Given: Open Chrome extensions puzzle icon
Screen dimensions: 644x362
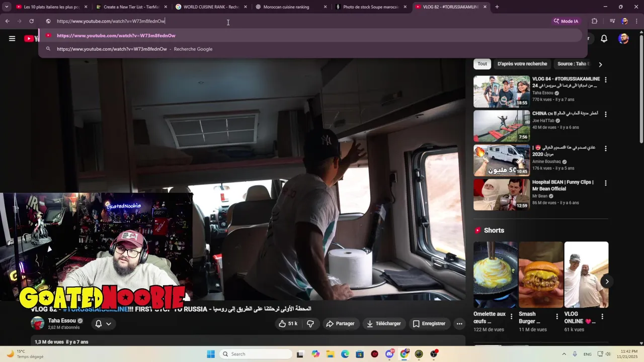Looking at the screenshot, I should click(x=594, y=21).
